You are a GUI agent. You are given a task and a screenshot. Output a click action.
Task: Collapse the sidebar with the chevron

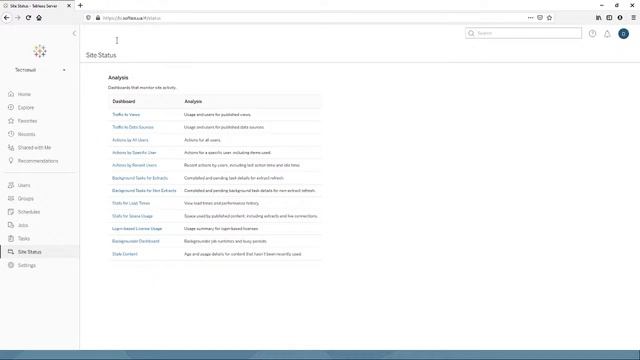click(74, 33)
